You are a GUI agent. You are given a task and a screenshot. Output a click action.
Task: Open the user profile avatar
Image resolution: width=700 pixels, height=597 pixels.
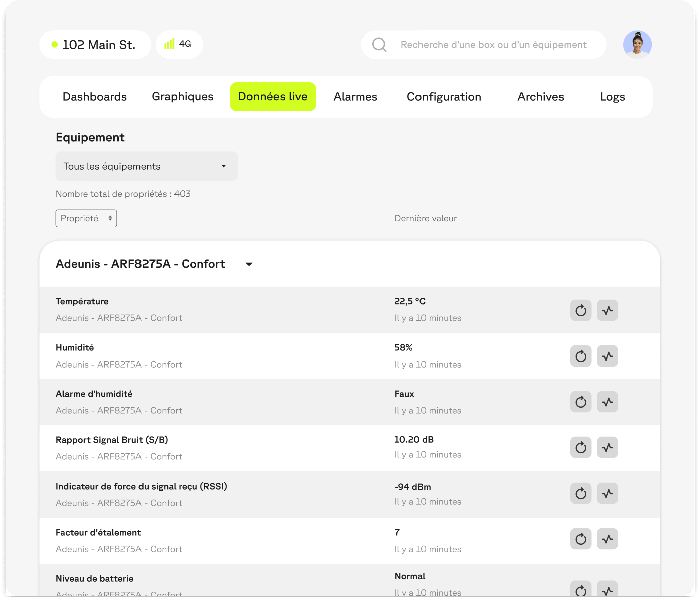637,45
